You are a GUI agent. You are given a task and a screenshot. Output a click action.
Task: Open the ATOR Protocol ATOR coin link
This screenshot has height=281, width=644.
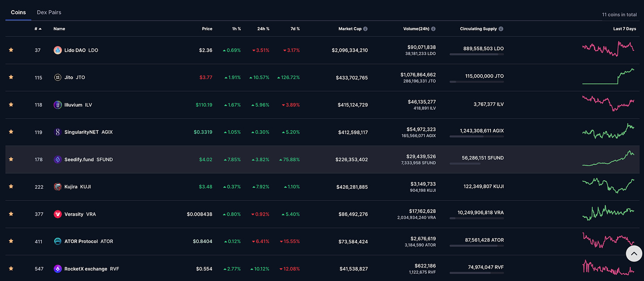(x=84, y=241)
